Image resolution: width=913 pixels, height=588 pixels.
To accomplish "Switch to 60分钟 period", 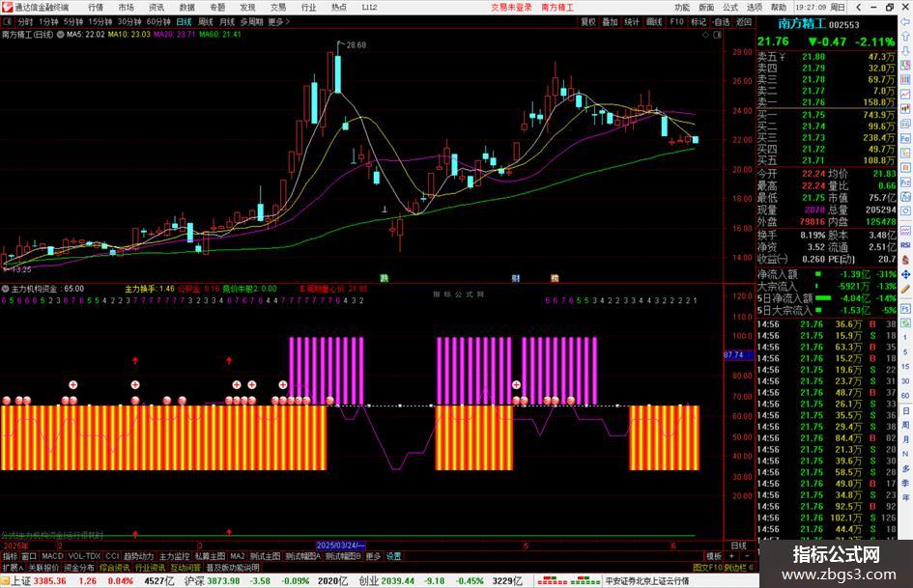I will (158, 22).
